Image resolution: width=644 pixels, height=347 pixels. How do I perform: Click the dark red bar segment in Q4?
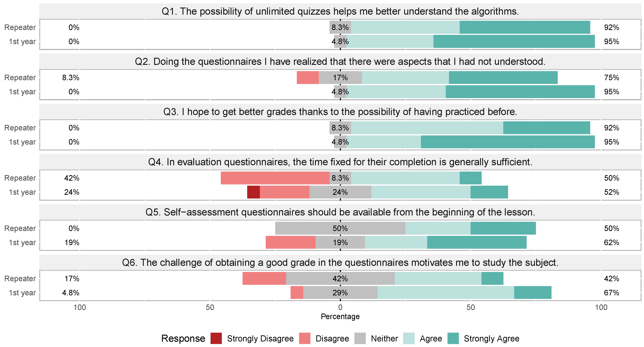(253, 192)
